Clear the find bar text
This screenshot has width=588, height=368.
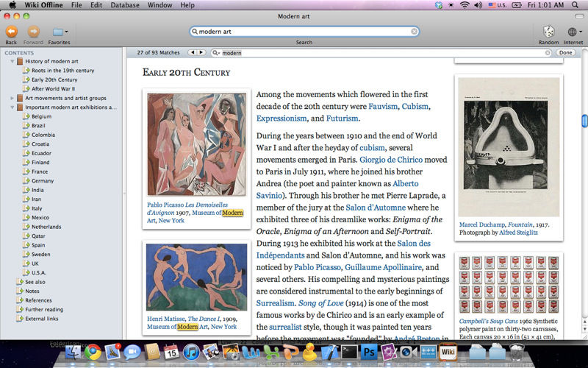point(548,53)
